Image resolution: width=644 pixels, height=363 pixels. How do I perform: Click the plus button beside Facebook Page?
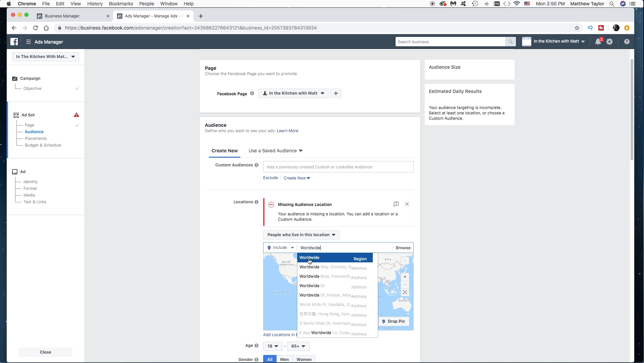pos(336,93)
